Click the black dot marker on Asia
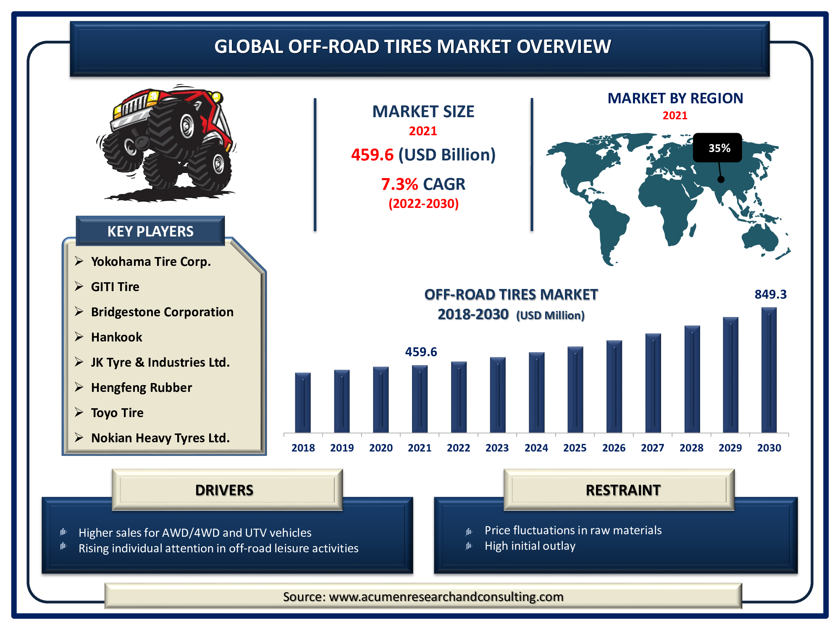This screenshot has height=630, width=840. click(x=721, y=179)
